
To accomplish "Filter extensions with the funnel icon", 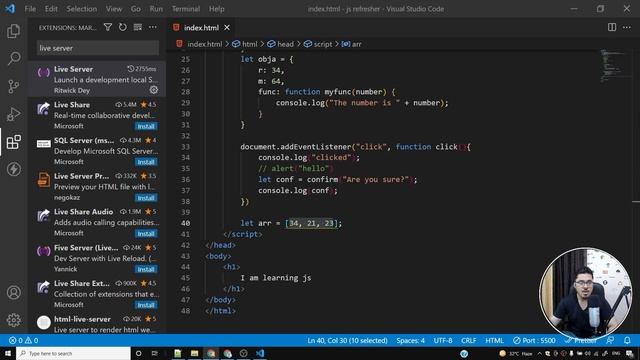I will pos(108,27).
